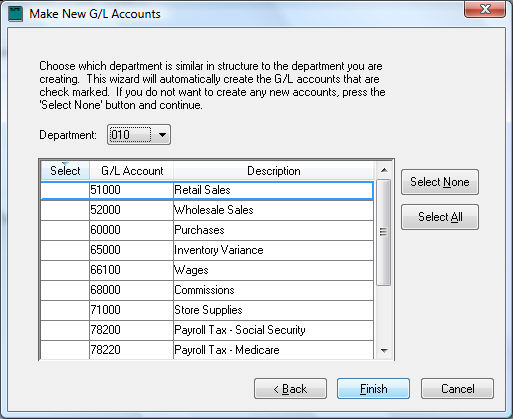Click the Description column header
This screenshot has height=419, width=513.
click(x=274, y=171)
